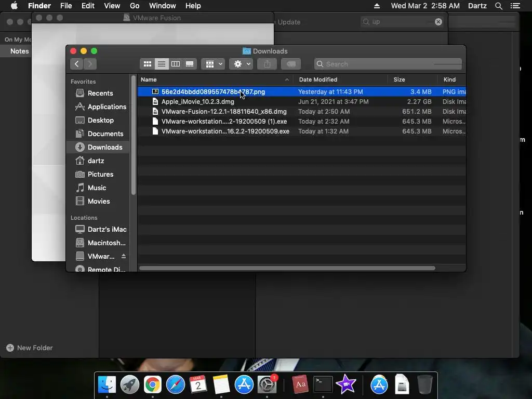Open Pictures in the sidebar

click(98, 174)
